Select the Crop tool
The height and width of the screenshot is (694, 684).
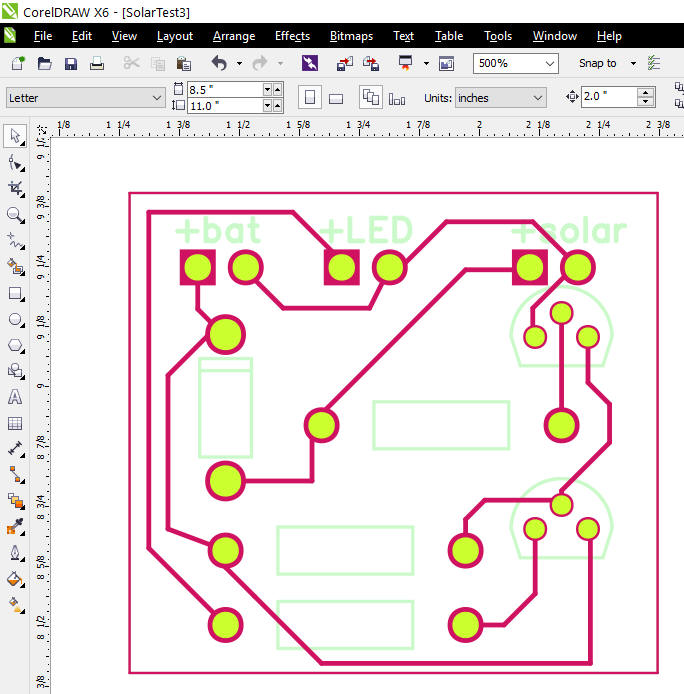pyautogui.click(x=15, y=188)
